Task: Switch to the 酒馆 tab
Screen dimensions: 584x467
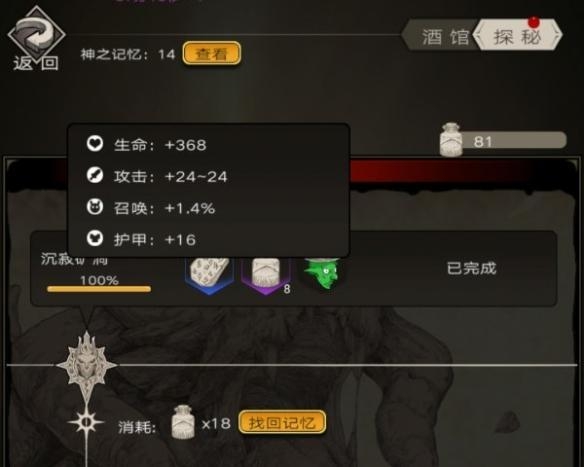Action: (442, 36)
